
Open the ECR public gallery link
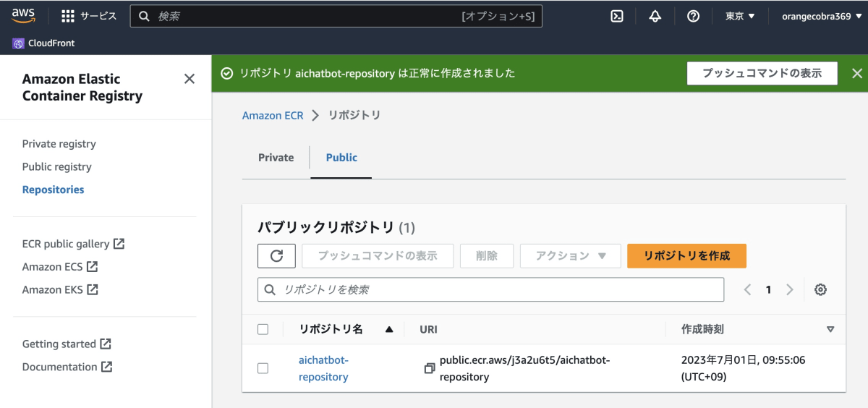click(x=66, y=244)
